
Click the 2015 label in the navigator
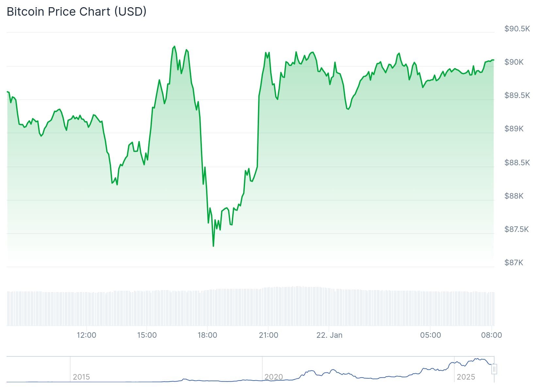point(81,377)
